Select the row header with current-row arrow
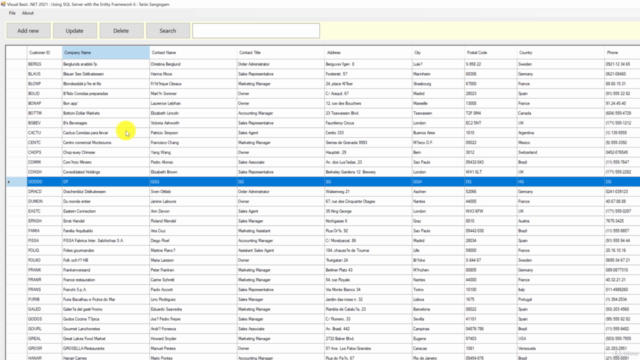The image size is (640, 360). pyautogui.click(x=16, y=182)
